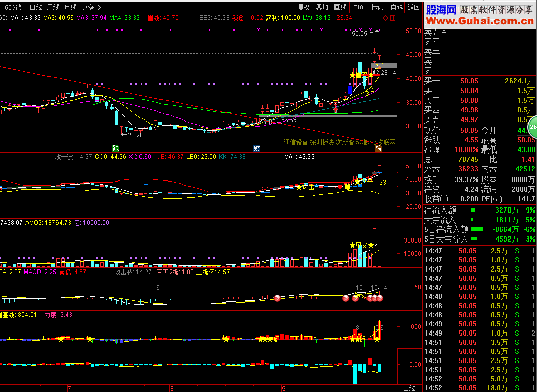Click the 5日净流入额 row showing -8664万
537x392 pixels.
(x=480, y=229)
